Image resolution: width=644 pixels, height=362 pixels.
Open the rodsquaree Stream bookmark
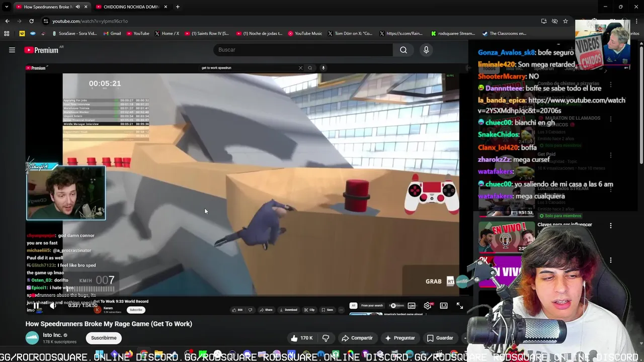[x=453, y=34]
